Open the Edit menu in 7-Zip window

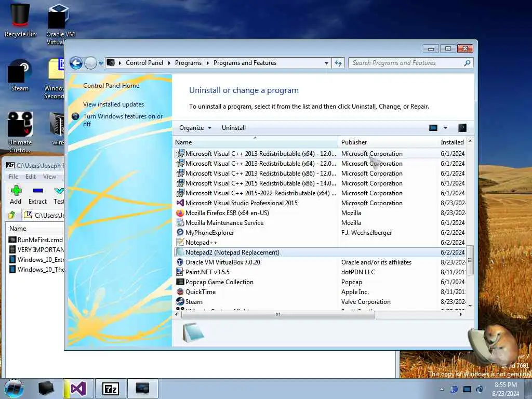31,177
